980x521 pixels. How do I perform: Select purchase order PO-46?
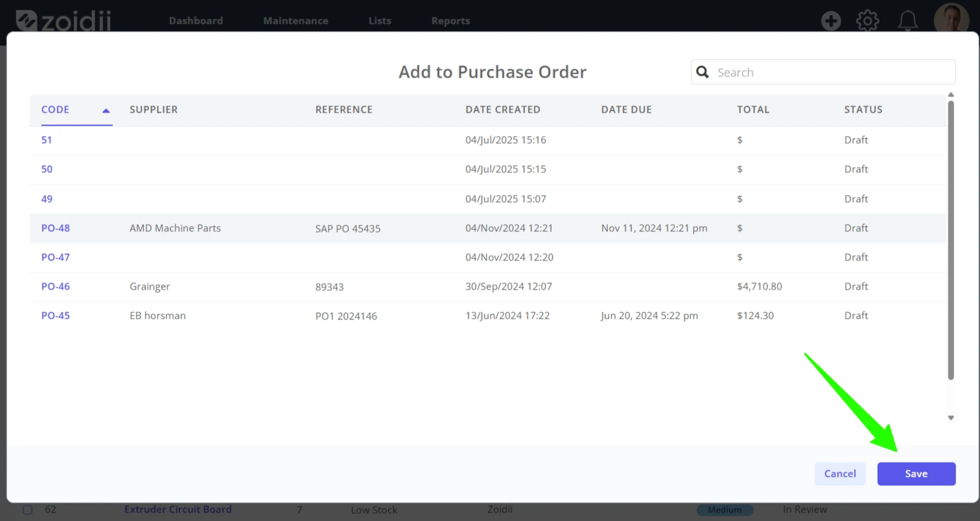pyautogui.click(x=56, y=286)
